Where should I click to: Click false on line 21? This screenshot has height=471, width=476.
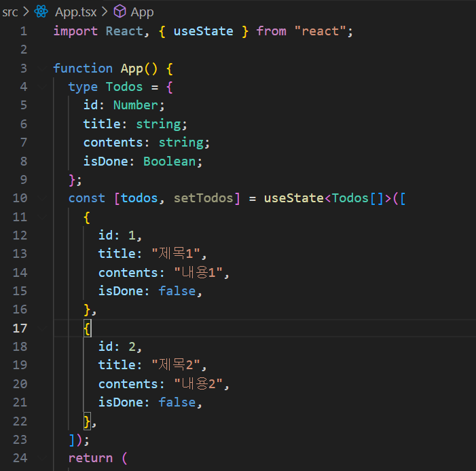pyautogui.click(x=177, y=402)
